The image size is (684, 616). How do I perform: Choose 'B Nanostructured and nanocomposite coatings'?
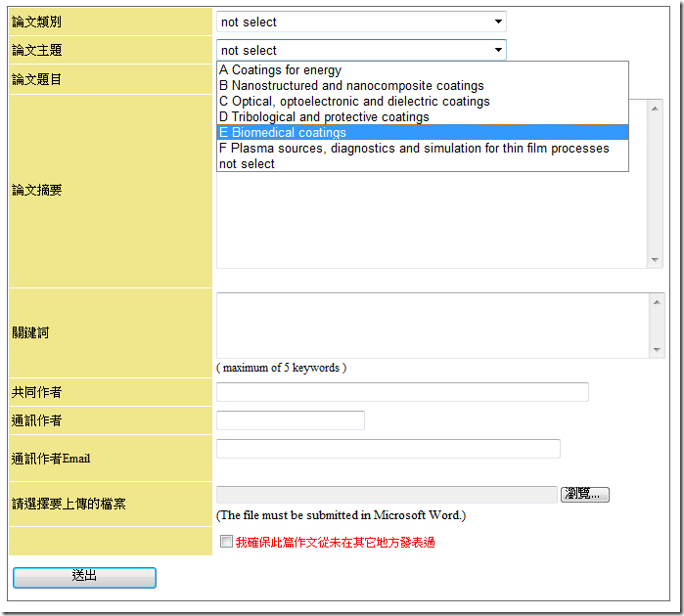coord(351,86)
